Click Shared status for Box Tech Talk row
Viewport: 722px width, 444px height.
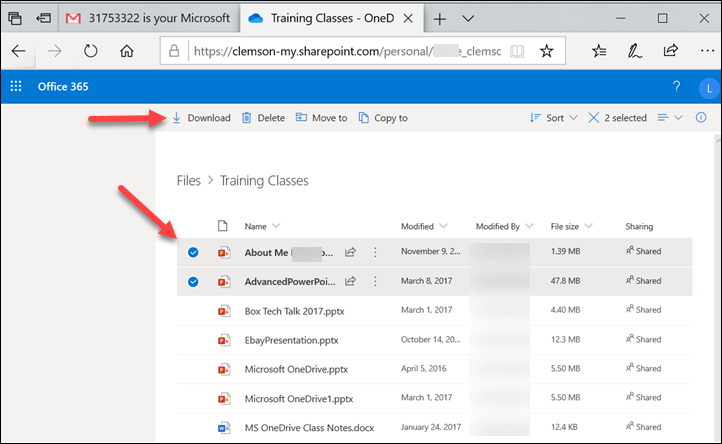[x=644, y=310]
